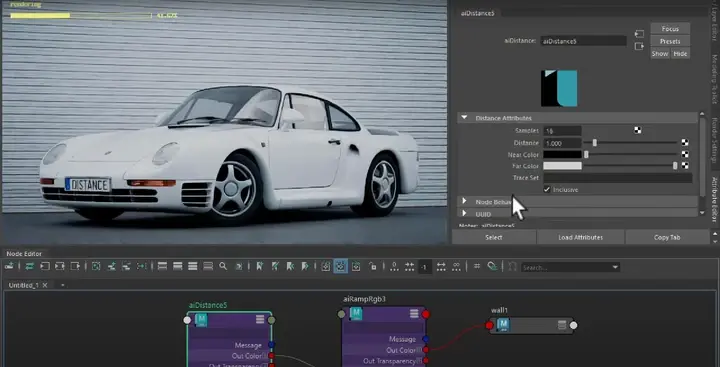
Task: Click the Focus button
Action: coord(670,28)
